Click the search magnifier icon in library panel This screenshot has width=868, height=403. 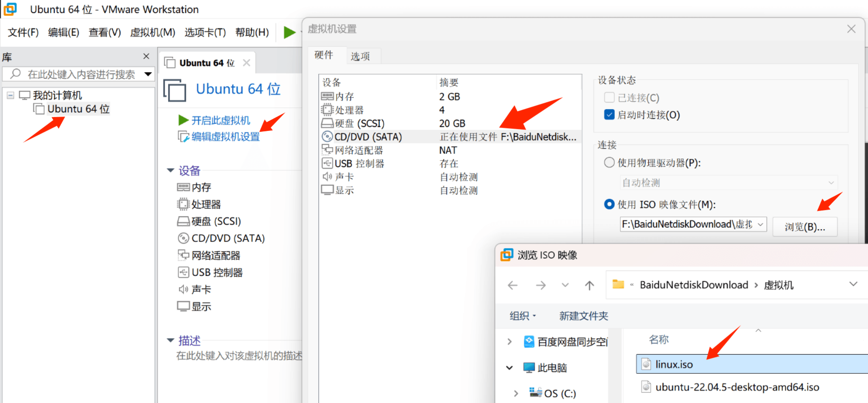click(x=15, y=74)
